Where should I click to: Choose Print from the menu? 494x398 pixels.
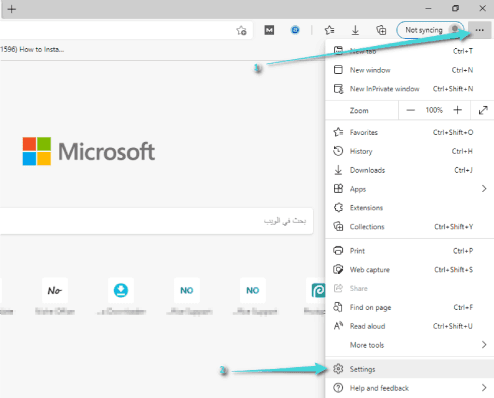click(x=410, y=251)
